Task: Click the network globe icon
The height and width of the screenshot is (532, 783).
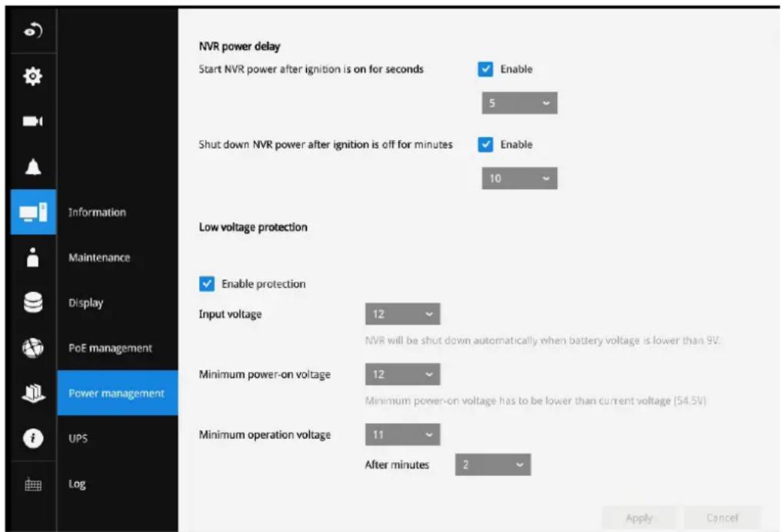Action: click(33, 347)
